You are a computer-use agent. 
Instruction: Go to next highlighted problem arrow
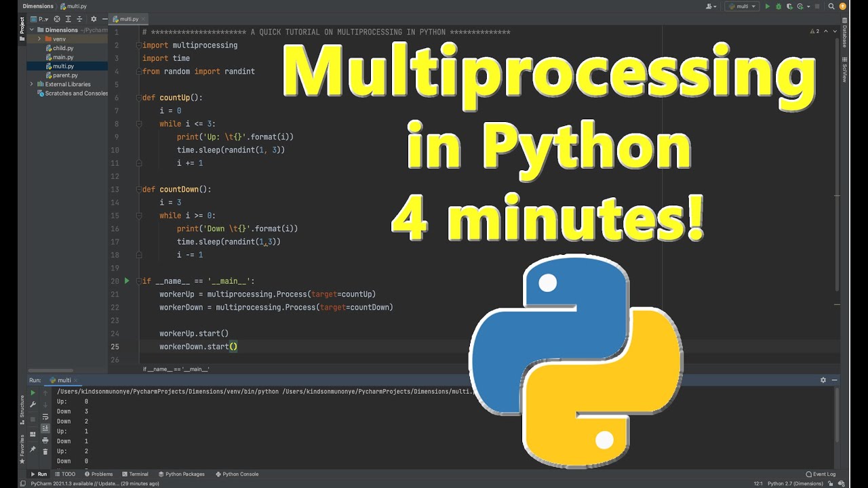835,31
